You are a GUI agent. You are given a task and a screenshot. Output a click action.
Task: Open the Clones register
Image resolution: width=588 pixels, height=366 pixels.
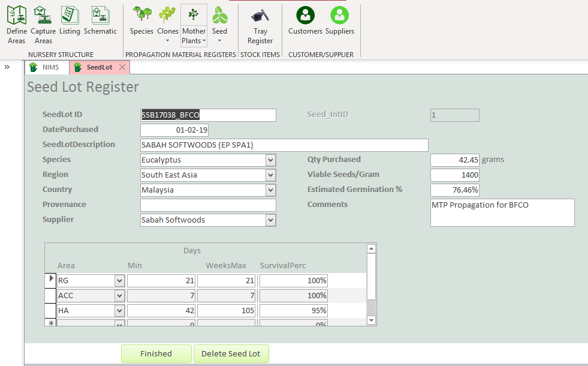tap(168, 20)
